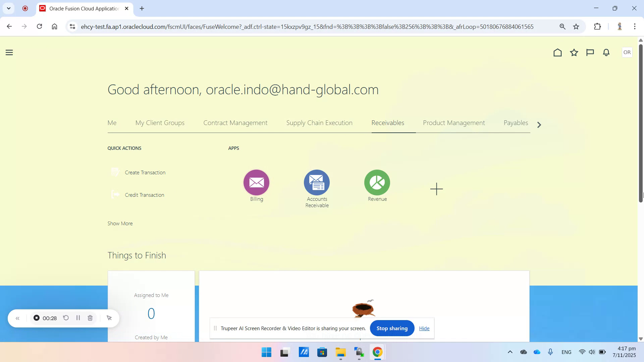Select the Create Transaction quick action
The width and height of the screenshot is (644, 362).
point(145,172)
